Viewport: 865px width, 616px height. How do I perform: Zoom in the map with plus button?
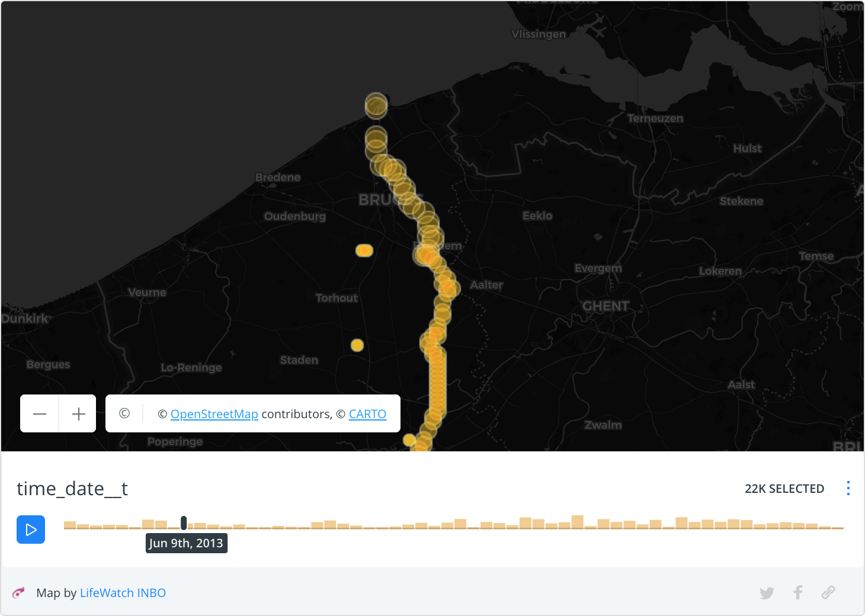[x=78, y=413]
